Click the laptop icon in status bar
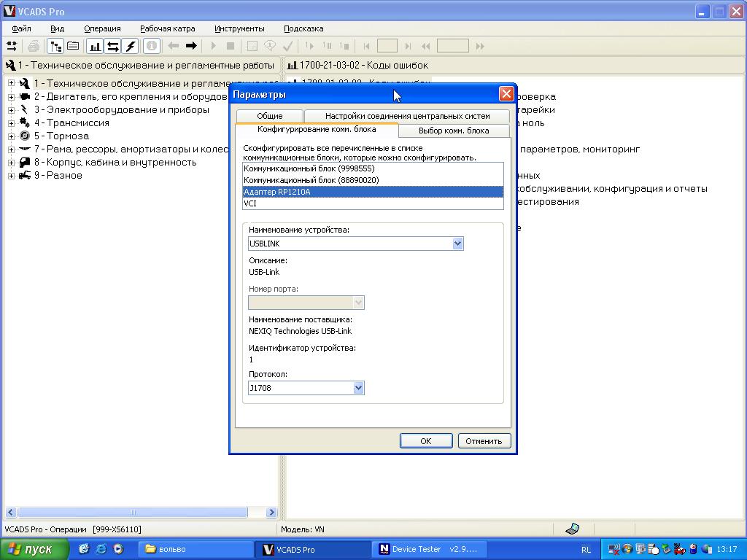This screenshot has height=560, width=747. pos(573,529)
